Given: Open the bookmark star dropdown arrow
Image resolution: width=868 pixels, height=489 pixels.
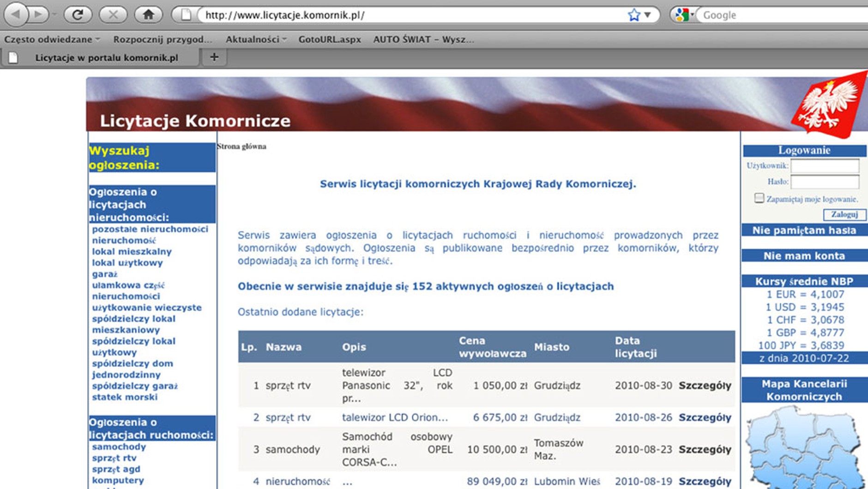Looking at the screenshot, I should click(648, 15).
